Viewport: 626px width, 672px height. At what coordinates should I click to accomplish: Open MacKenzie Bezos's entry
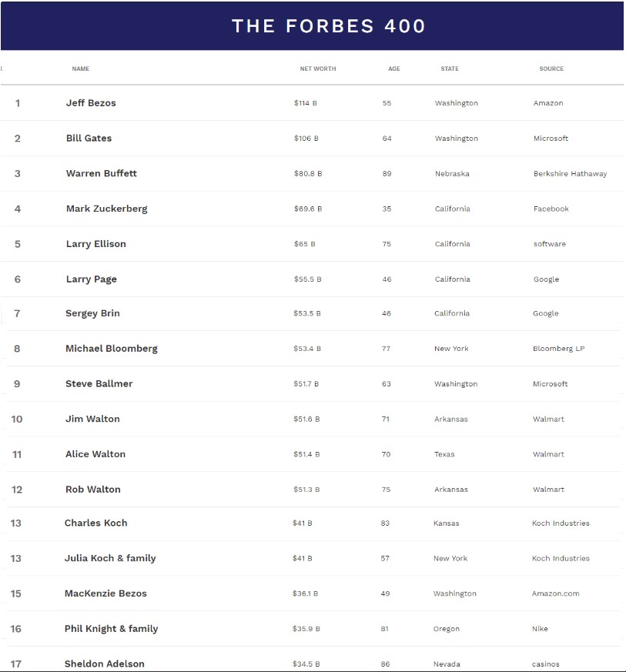(x=105, y=593)
